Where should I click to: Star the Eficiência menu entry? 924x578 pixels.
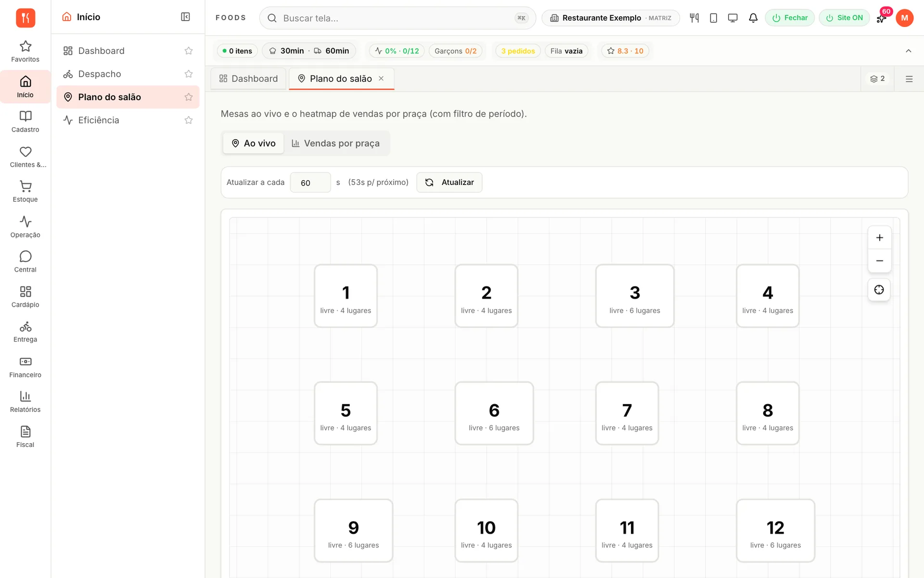(x=189, y=120)
